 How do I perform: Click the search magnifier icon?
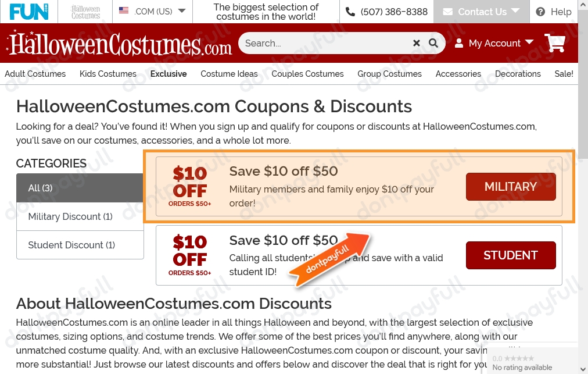click(433, 42)
